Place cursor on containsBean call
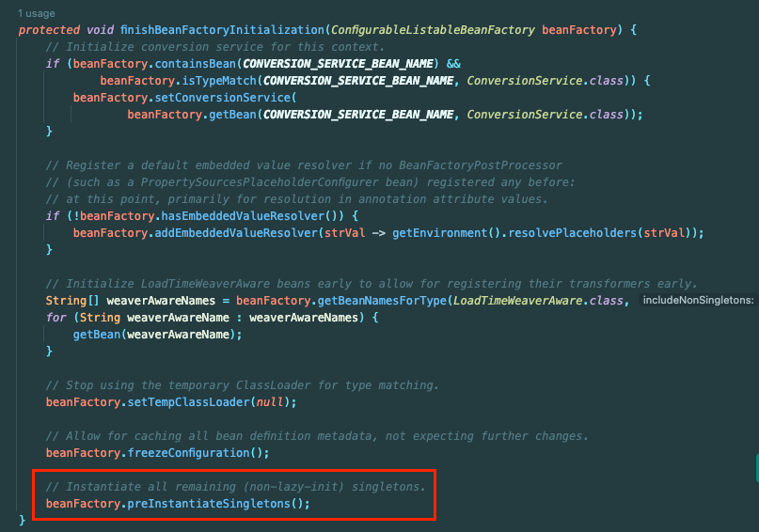 [x=195, y=64]
